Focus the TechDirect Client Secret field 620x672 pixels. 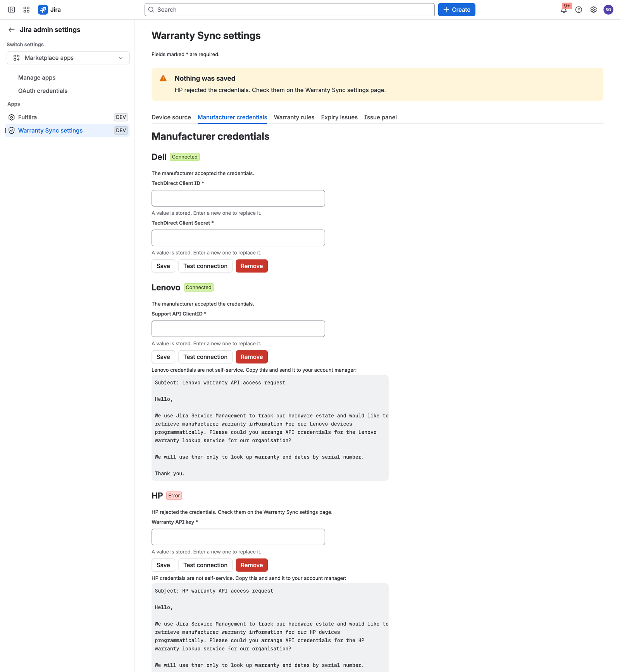pos(238,238)
